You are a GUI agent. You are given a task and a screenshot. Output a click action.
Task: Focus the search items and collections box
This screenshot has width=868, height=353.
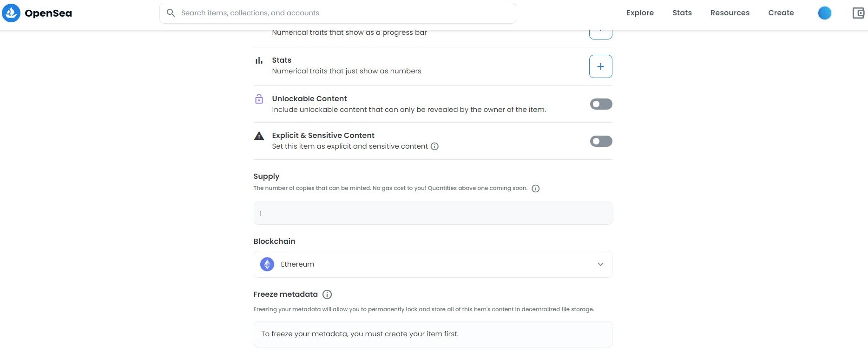338,13
